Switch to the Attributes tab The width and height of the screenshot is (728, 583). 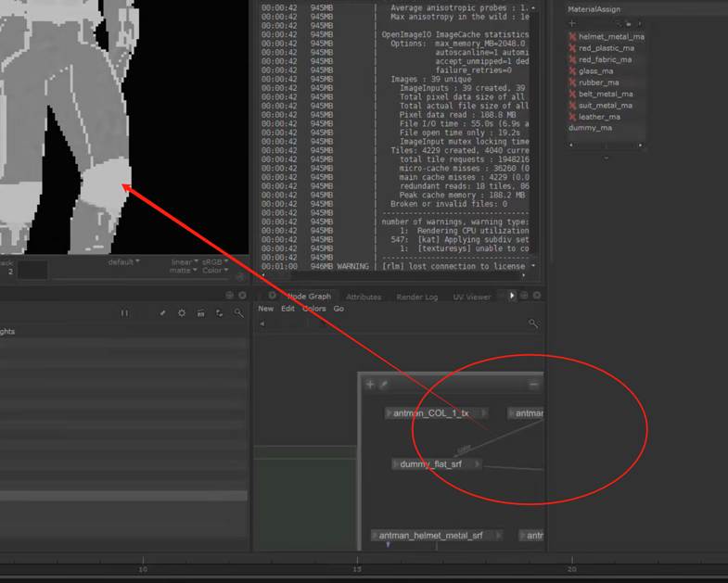pos(364,298)
